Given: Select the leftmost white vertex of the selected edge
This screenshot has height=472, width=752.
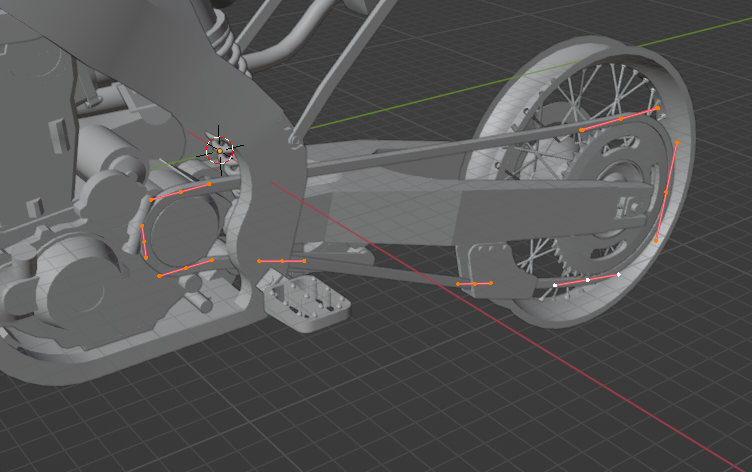Looking at the screenshot, I should (x=555, y=285).
